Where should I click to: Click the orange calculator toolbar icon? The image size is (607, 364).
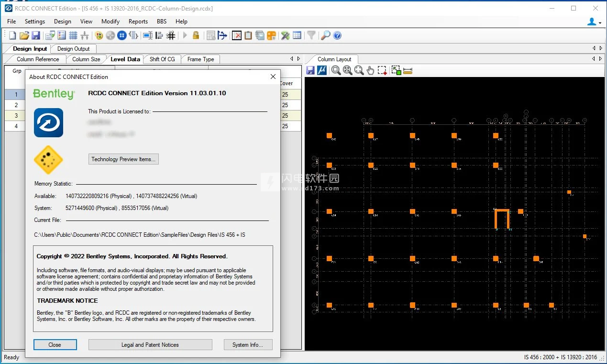pyautogui.click(x=271, y=35)
